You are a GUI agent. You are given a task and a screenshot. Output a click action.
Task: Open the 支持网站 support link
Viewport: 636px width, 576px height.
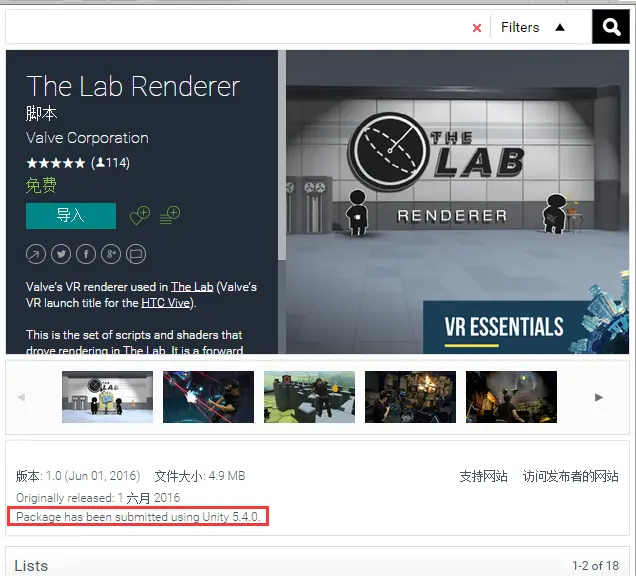point(483,476)
